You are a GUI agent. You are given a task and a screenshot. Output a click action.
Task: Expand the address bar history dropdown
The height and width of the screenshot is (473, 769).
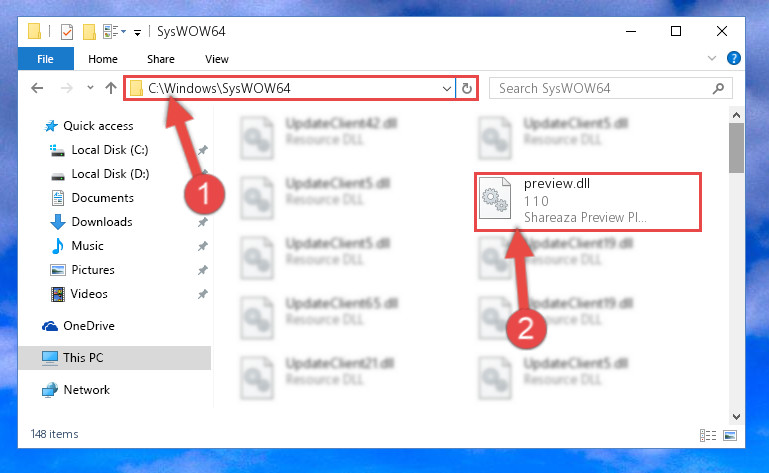pyautogui.click(x=446, y=89)
